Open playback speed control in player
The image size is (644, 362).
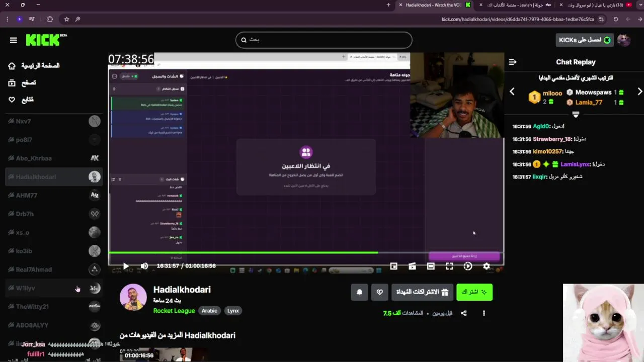468,266
